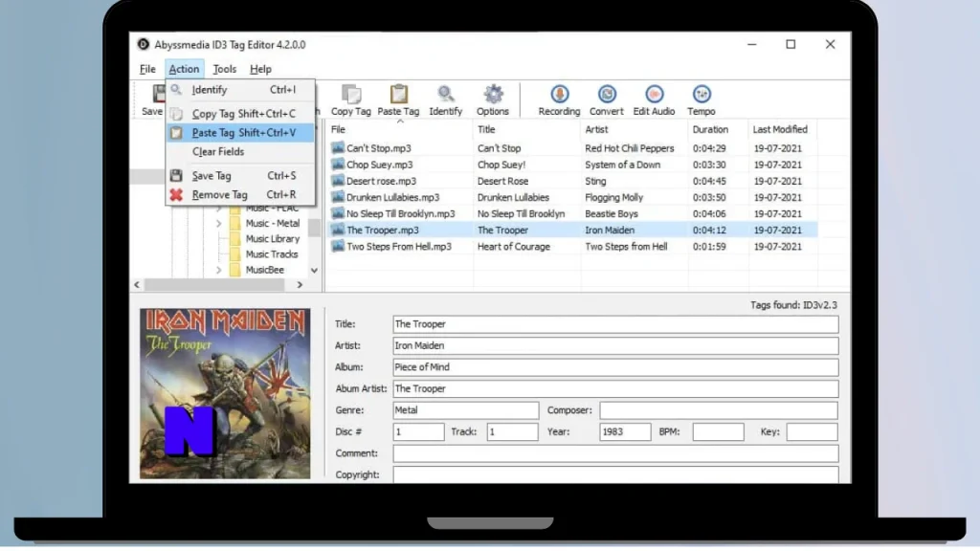
Task: Click the empty Comment field
Action: tap(615, 453)
